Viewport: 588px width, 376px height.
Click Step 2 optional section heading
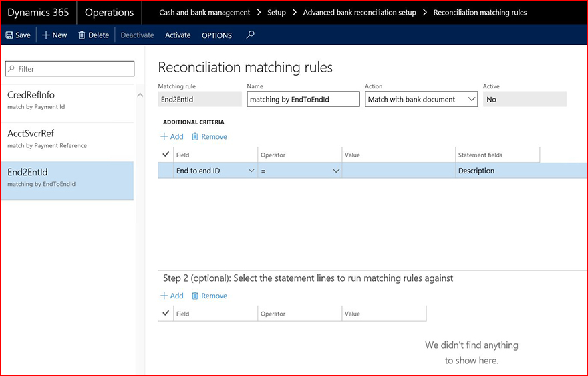(x=308, y=278)
